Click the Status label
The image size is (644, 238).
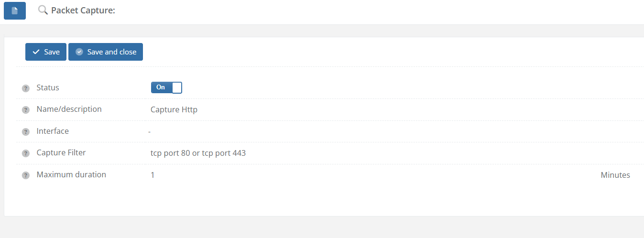click(x=48, y=88)
